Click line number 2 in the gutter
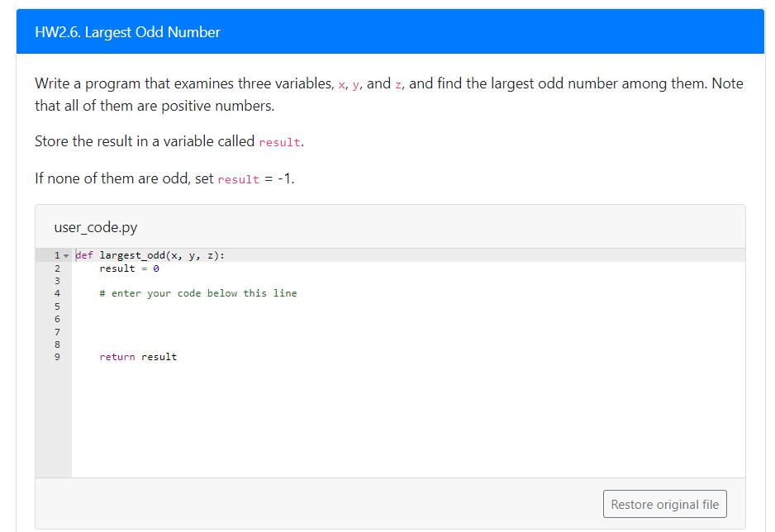Screen dimensions: 775x532 [57, 268]
